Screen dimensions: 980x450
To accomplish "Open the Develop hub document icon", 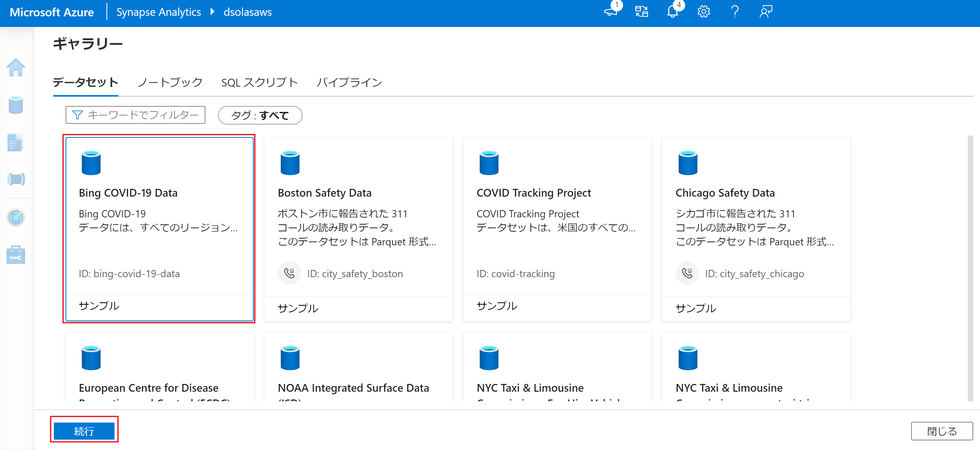I will (x=16, y=142).
